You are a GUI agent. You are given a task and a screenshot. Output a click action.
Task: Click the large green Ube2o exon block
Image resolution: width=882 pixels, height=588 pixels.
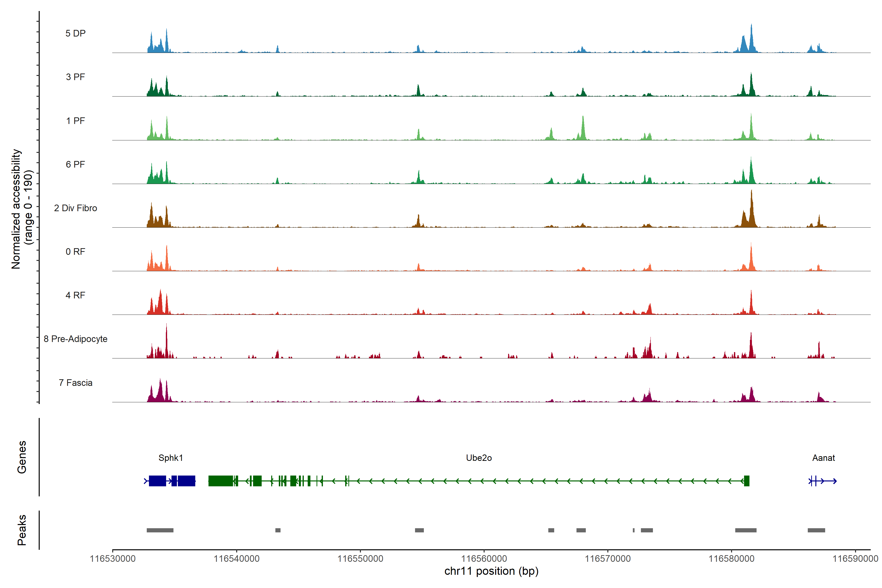(220, 481)
